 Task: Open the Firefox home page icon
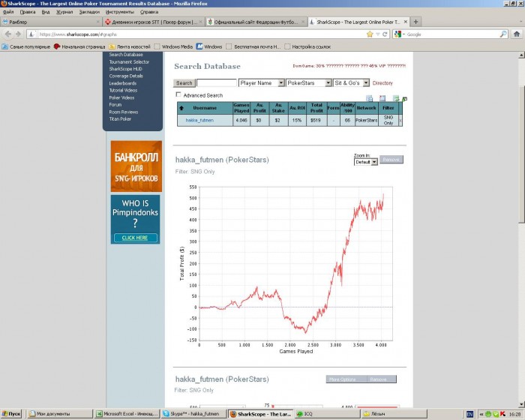(x=517, y=34)
